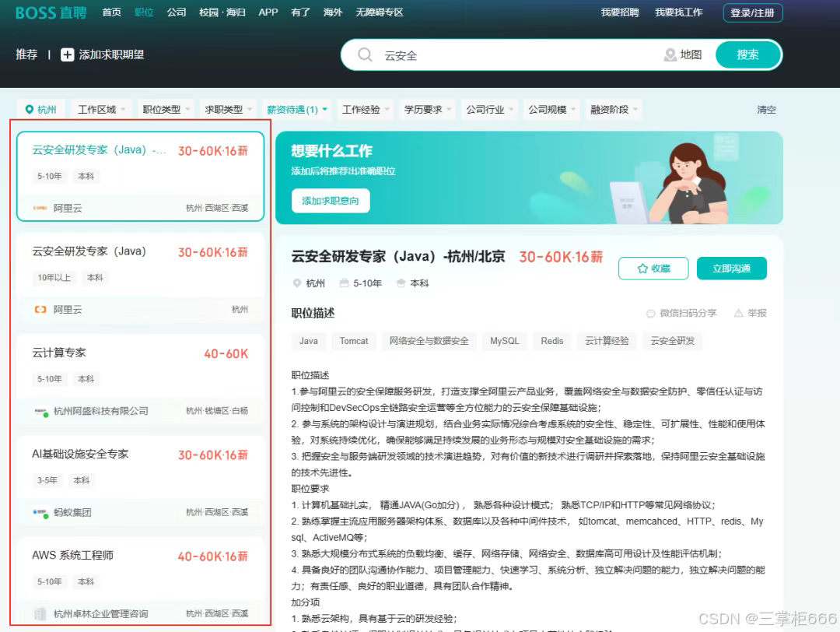Open the 地图 map pin icon
Image resolution: width=840 pixels, height=632 pixels.
click(x=670, y=54)
